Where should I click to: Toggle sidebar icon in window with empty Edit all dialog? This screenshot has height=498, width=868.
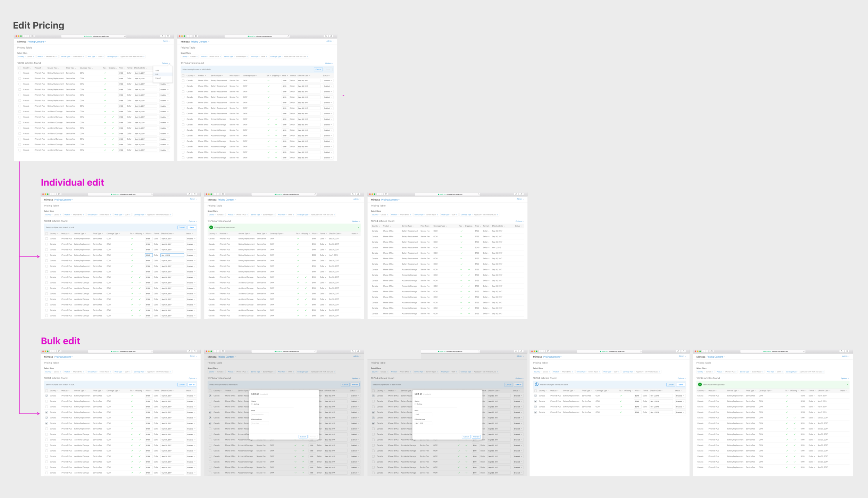pos(223,351)
